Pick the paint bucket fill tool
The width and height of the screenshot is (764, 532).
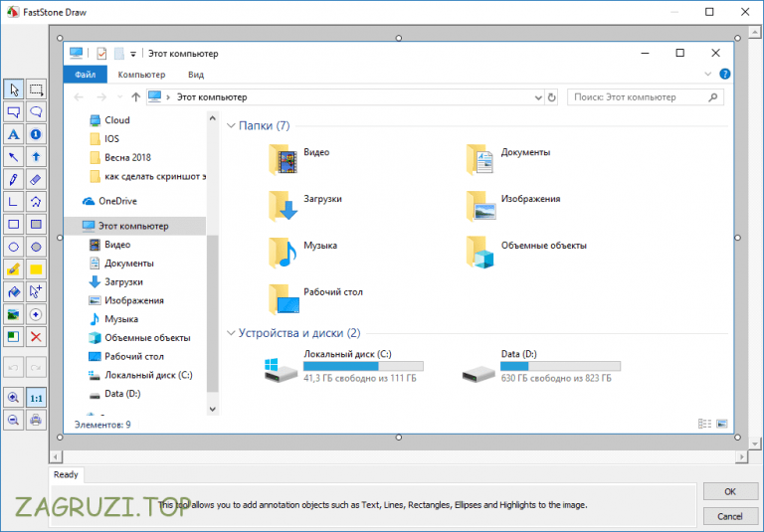click(14, 291)
